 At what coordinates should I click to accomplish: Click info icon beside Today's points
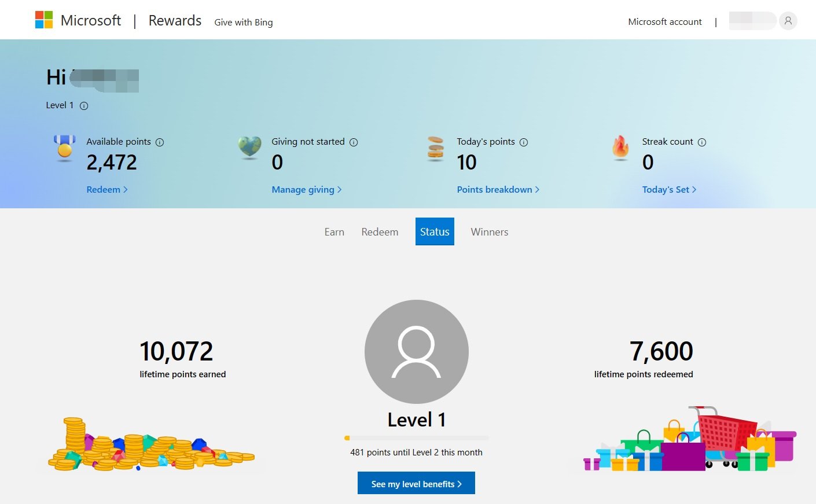point(524,142)
